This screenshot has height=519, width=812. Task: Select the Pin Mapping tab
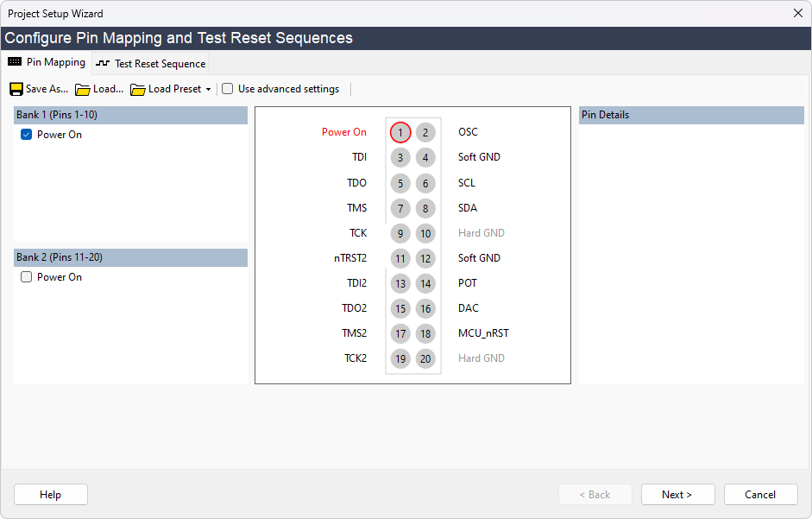pyautogui.click(x=47, y=63)
